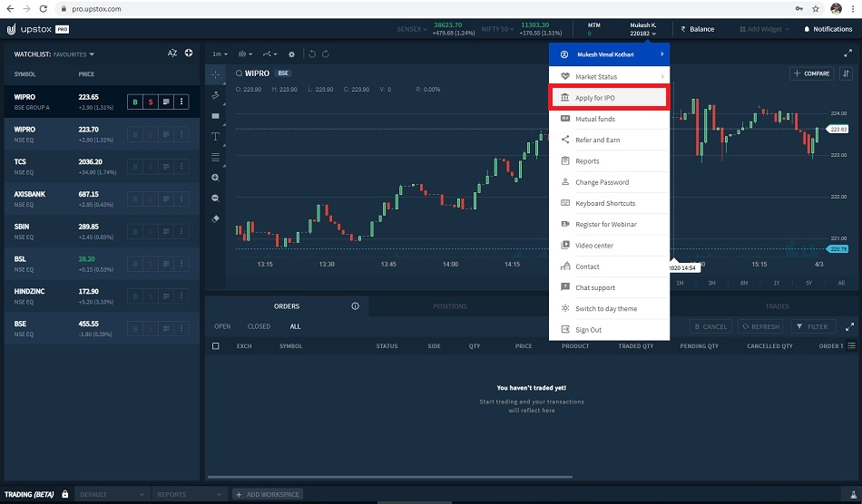Switch to the Positions tab
The image size is (862, 504).
[x=450, y=306]
